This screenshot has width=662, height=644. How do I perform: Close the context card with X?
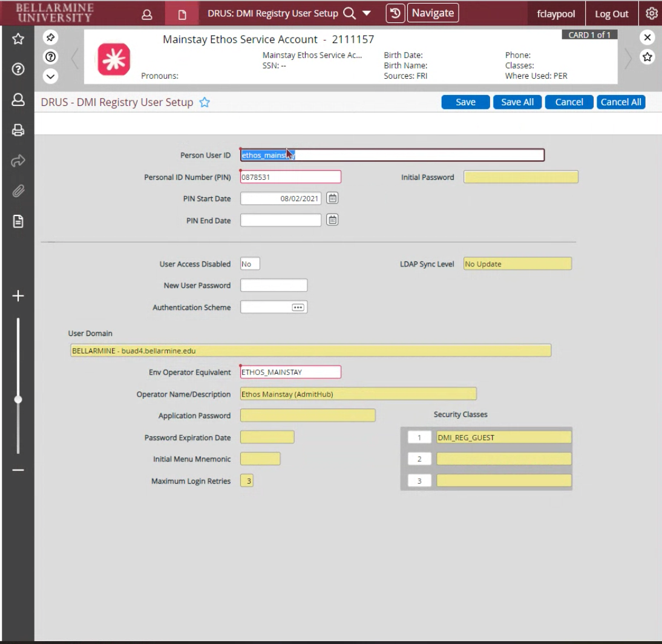pos(647,38)
